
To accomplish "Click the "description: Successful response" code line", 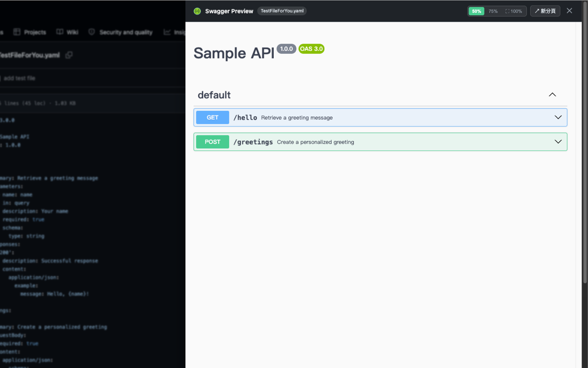I will click(x=50, y=261).
